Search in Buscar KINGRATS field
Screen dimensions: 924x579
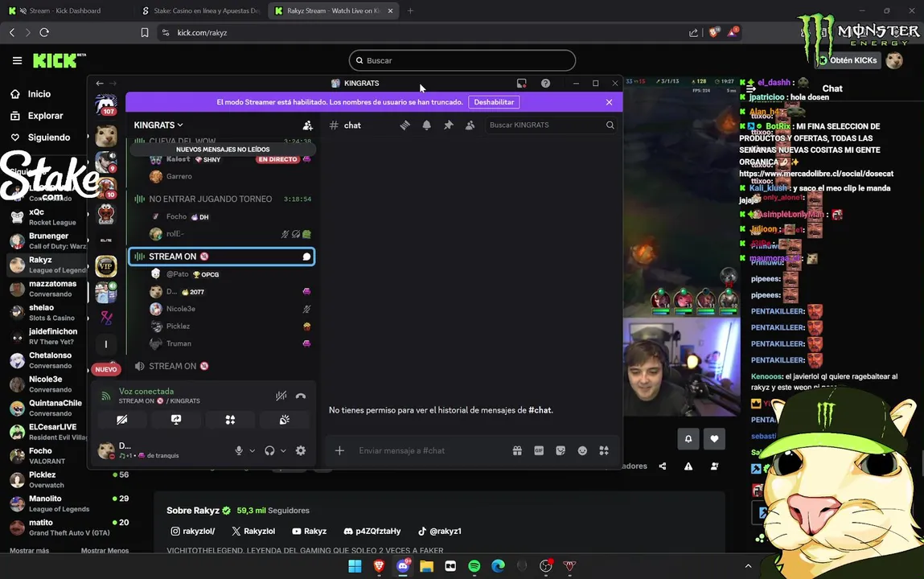coord(550,125)
